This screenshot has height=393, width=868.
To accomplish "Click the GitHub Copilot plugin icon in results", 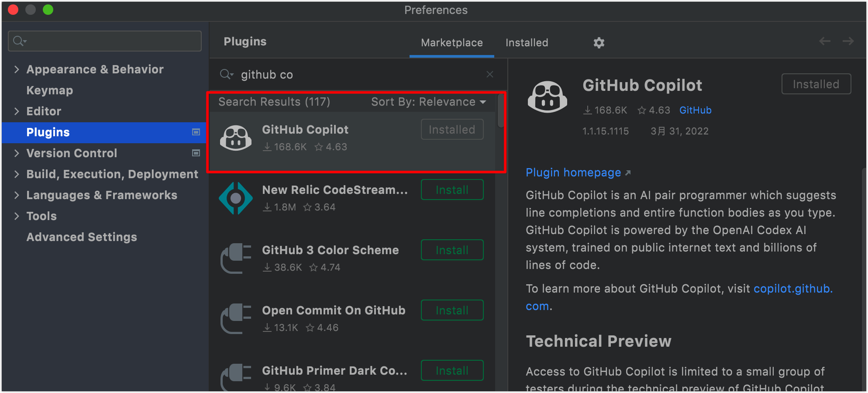I will point(236,138).
